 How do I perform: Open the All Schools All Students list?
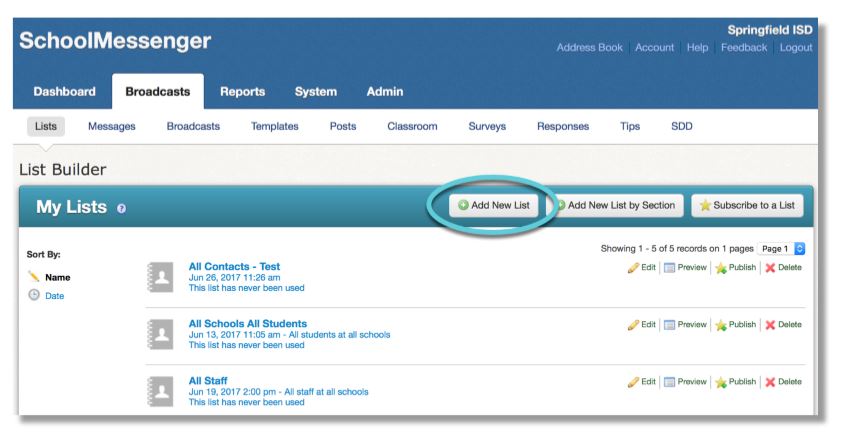click(248, 323)
